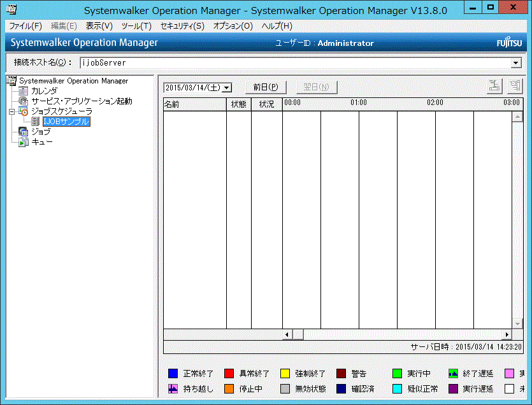Select Systemwalker Operation Manager tree root
The height and width of the screenshot is (405, 532).
pyautogui.click(x=74, y=81)
